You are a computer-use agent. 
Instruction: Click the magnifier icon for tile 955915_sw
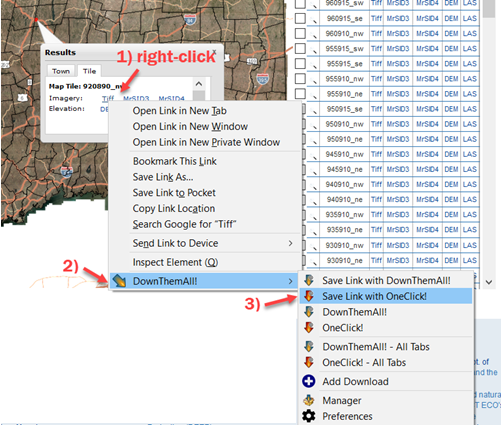(x=313, y=50)
